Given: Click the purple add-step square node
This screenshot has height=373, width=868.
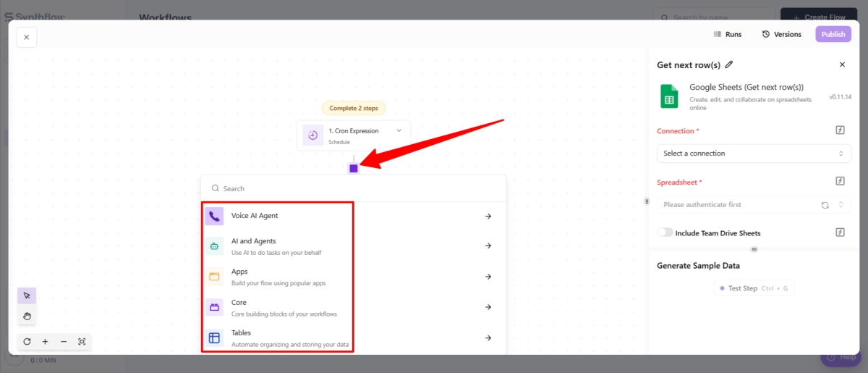Looking at the screenshot, I should [353, 168].
